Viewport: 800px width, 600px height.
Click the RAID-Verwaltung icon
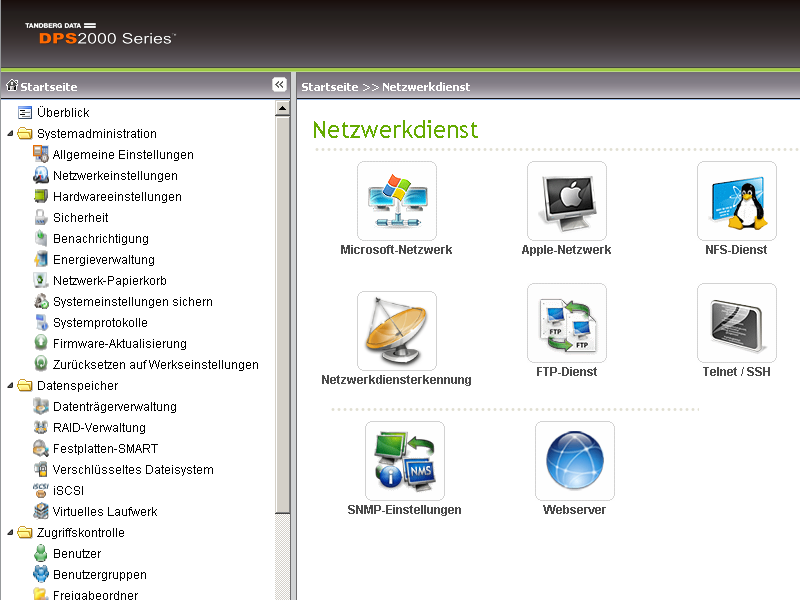[41, 427]
